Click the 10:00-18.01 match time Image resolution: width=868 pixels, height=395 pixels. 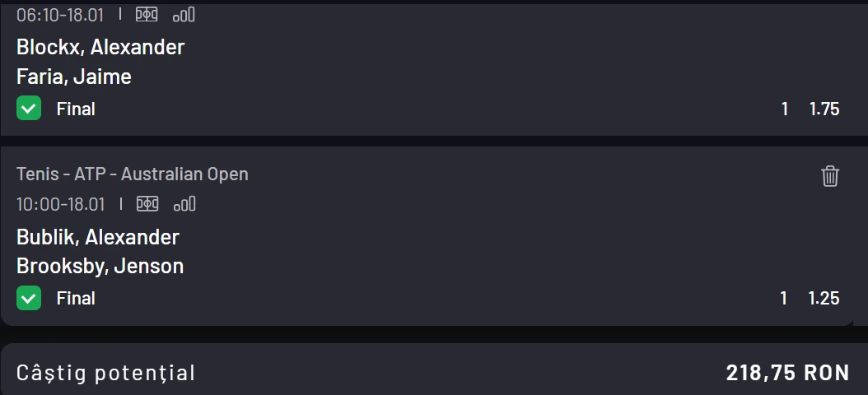pos(60,204)
